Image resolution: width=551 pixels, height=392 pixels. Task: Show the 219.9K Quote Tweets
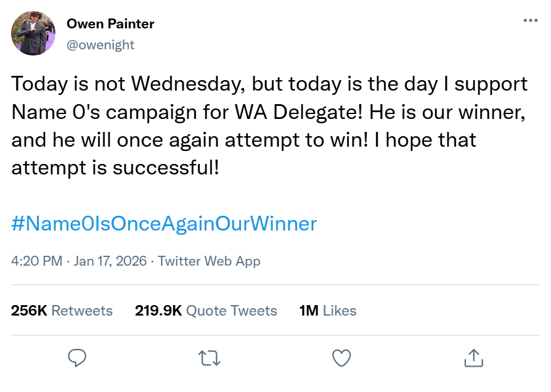point(206,311)
